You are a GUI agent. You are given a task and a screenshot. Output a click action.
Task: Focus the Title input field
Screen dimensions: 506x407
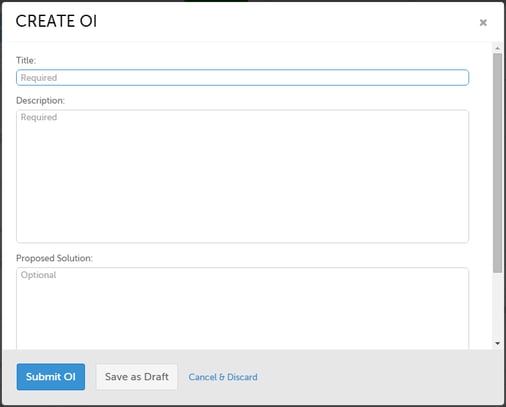tap(242, 77)
